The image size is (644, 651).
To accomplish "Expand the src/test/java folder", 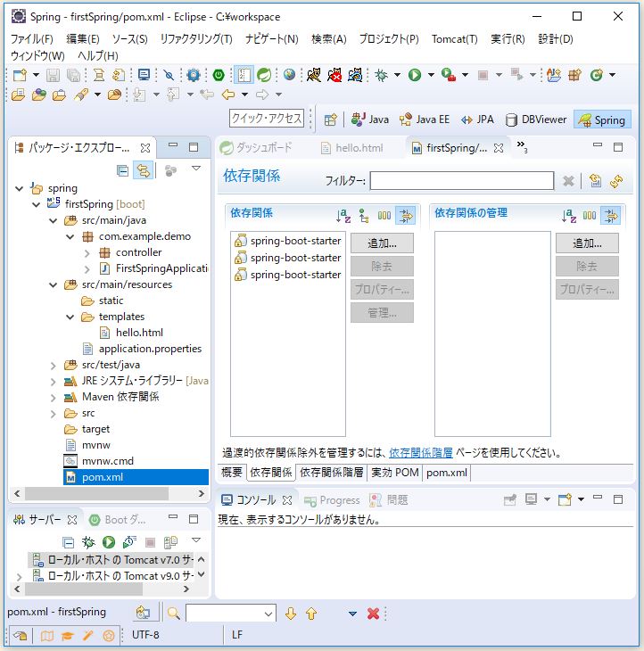I will [x=54, y=366].
